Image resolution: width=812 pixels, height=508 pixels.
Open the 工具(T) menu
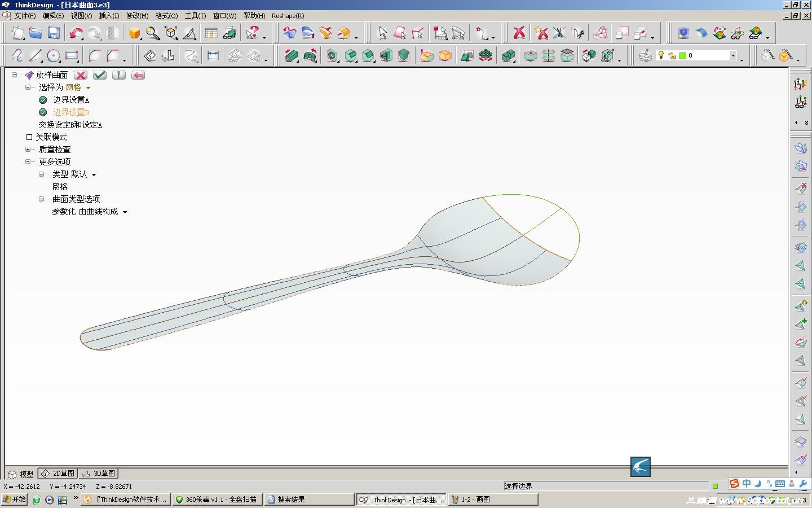pyautogui.click(x=195, y=16)
